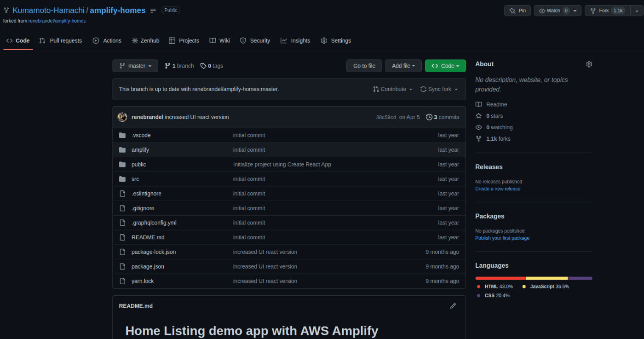
Task: Click the fork icon next to 1.1k forks
Action: coord(479,139)
